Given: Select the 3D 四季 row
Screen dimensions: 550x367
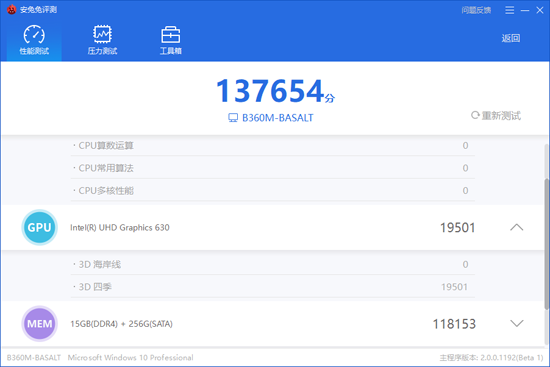Looking at the screenshot, I should 273,287.
